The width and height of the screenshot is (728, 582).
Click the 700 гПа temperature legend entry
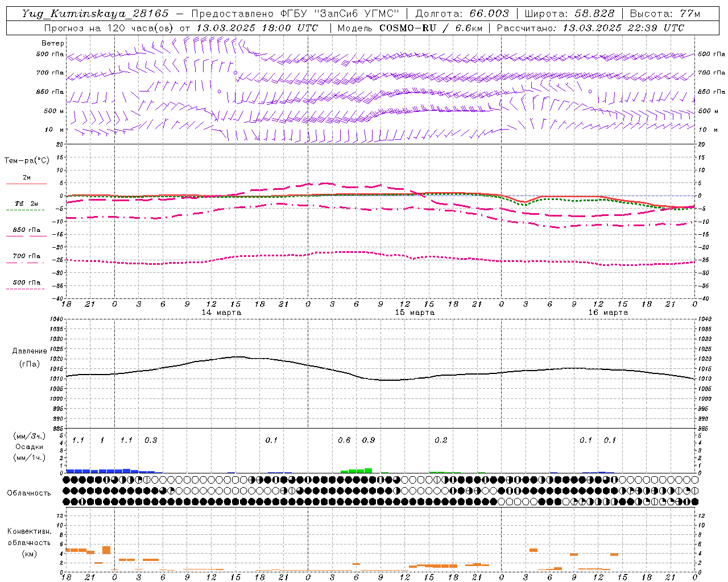[26, 256]
